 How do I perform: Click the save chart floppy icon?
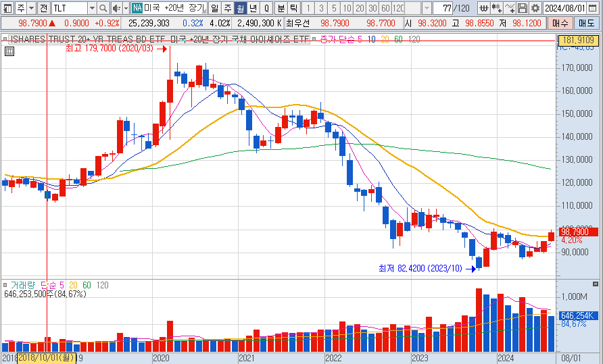click(x=523, y=8)
